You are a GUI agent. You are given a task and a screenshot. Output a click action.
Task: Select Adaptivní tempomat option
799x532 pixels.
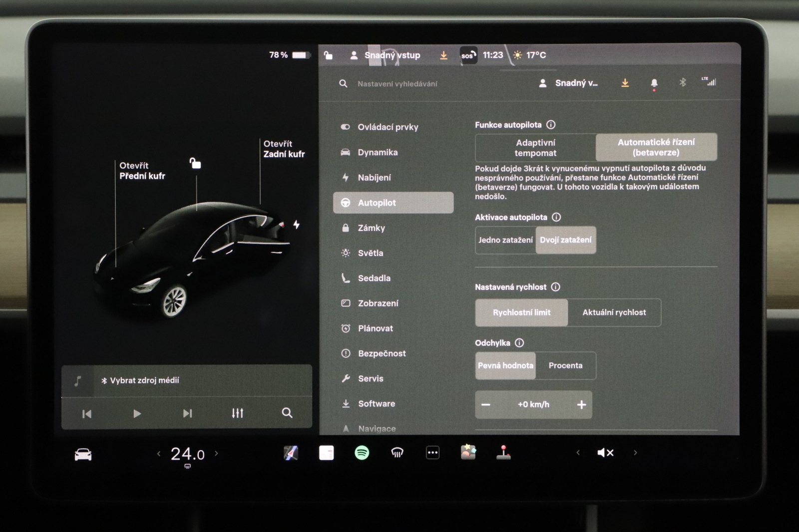(x=535, y=148)
